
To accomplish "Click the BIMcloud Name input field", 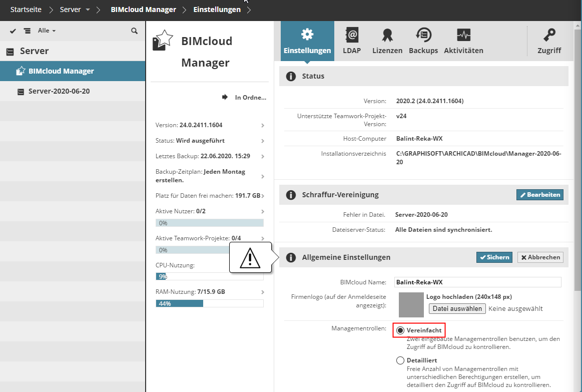I will (478, 282).
